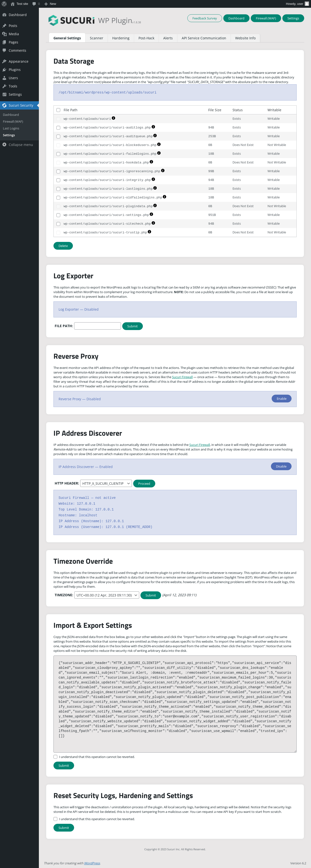The width and height of the screenshot is (311, 868).
Task: Enable the Reverse Proxy option
Action: 281,399
